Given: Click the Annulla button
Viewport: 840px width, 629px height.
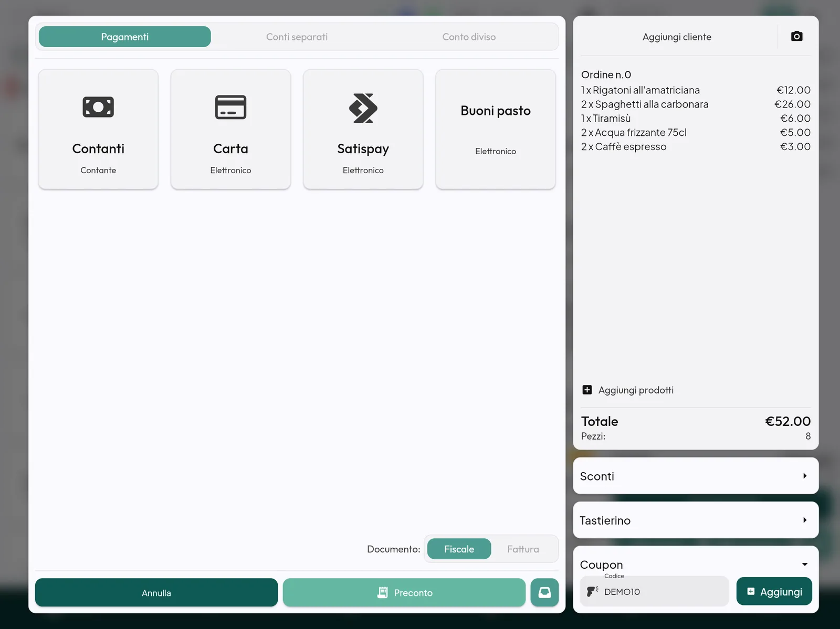Looking at the screenshot, I should click(x=156, y=592).
